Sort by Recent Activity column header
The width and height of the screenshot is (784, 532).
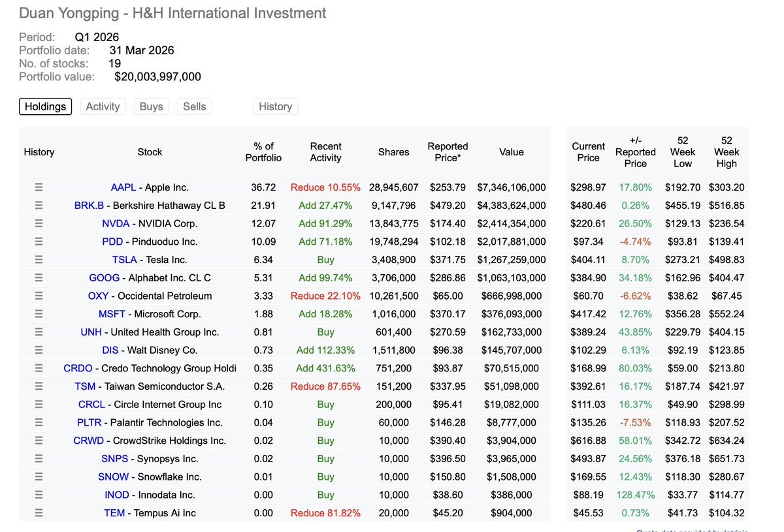point(325,152)
